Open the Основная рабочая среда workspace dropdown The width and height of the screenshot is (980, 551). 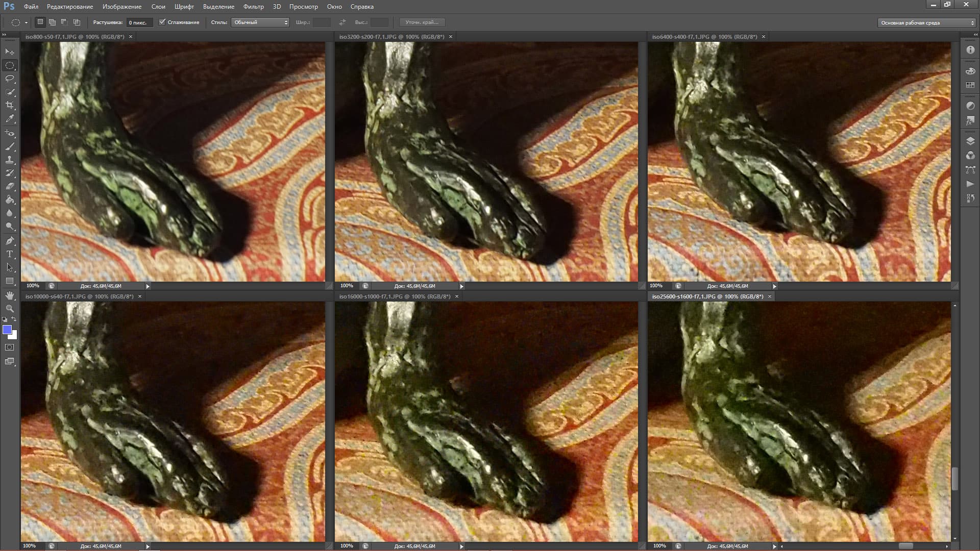pyautogui.click(x=926, y=23)
